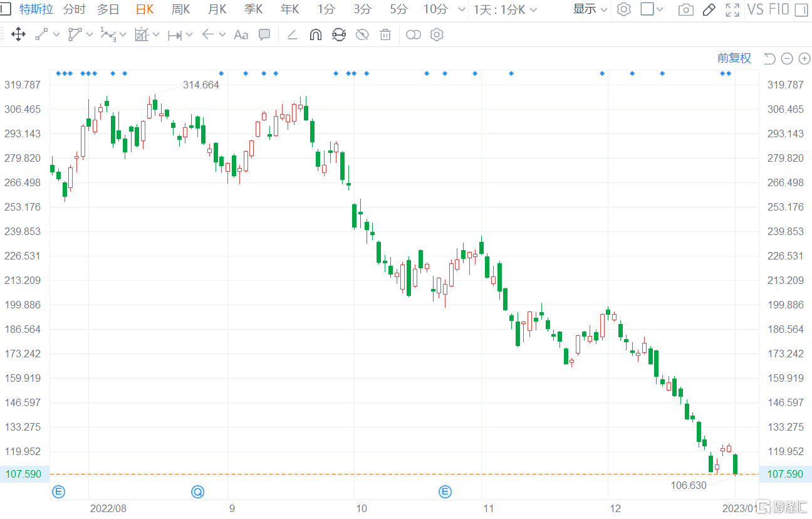Screen dimensions: 812x519
Task: Switch to the 周K weekly chart tab
Action: tap(180, 9)
